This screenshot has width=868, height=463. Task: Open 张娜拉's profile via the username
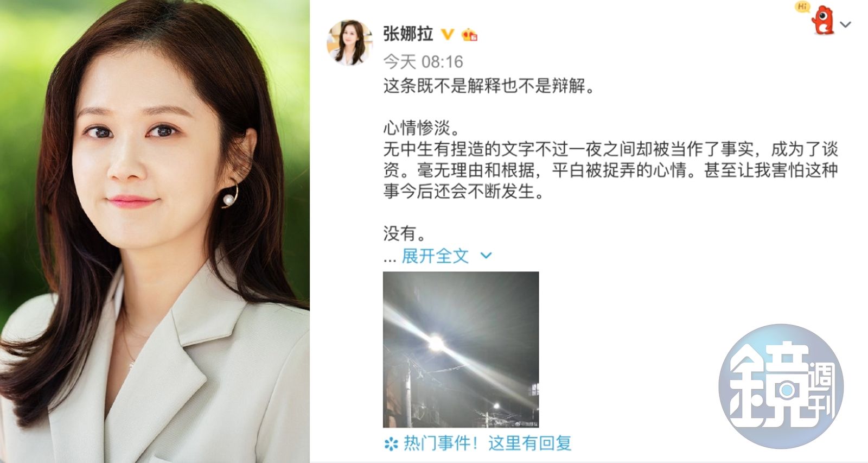click(408, 34)
